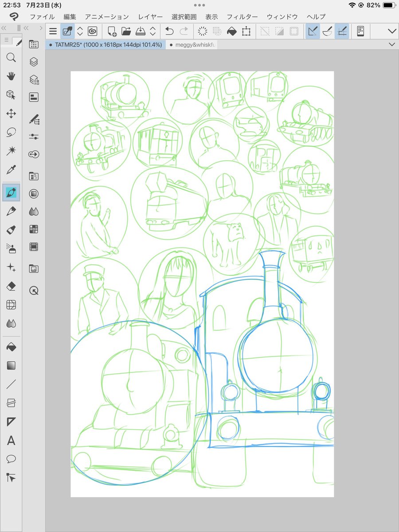Select the Text tool
The width and height of the screenshot is (399, 532).
pyautogui.click(x=11, y=441)
